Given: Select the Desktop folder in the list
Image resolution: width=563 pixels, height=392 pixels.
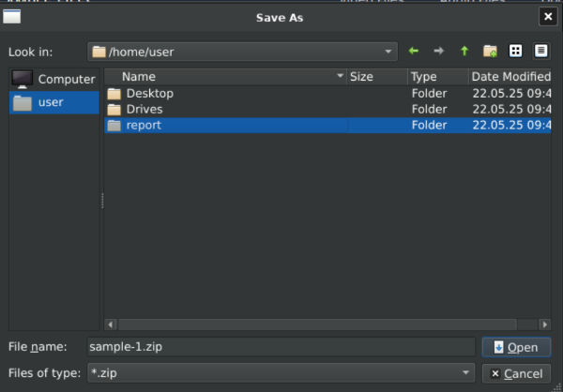Looking at the screenshot, I should pyautogui.click(x=150, y=94).
